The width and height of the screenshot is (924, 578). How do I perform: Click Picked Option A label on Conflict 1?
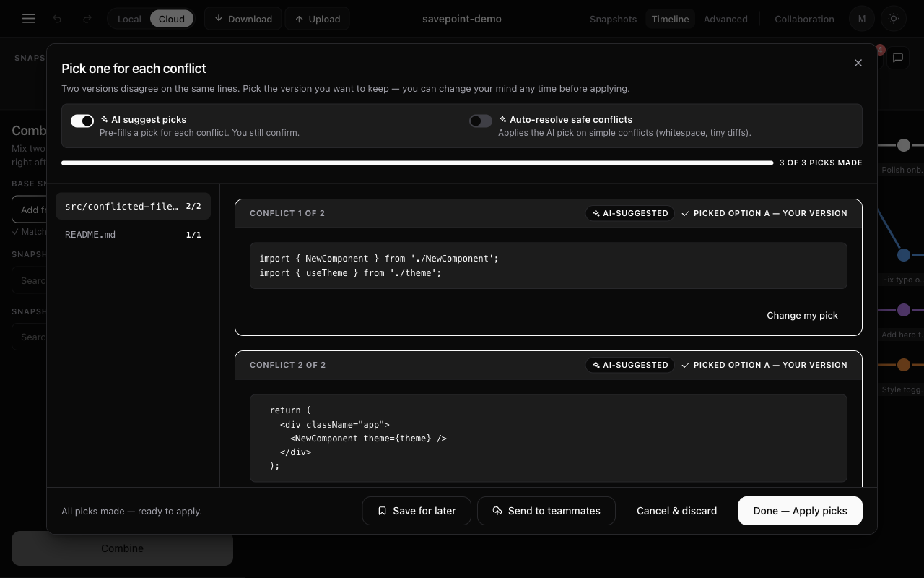point(764,213)
